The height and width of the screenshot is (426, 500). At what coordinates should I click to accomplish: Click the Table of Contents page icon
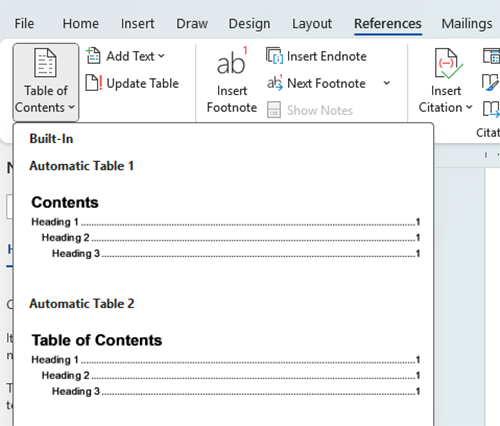(x=45, y=62)
